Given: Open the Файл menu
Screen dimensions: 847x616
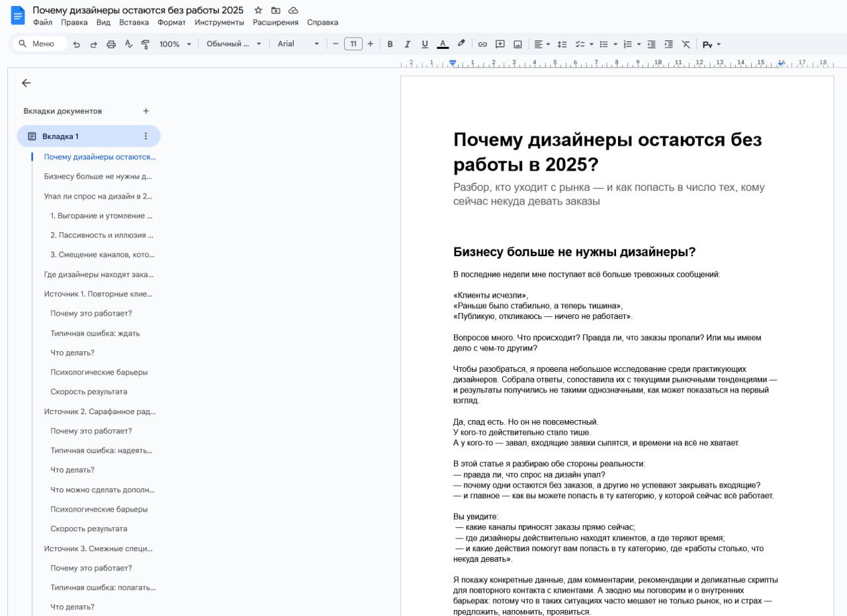Looking at the screenshot, I should click(42, 22).
